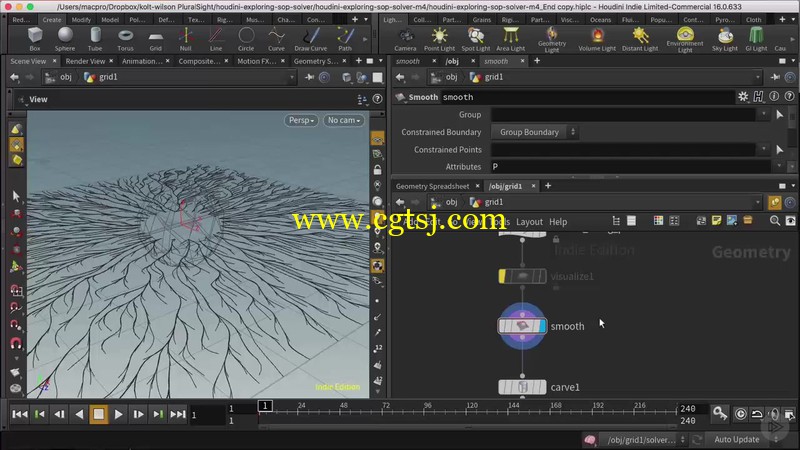The height and width of the screenshot is (450, 800).
Task: Toggle real-time playback button
Action: (x=740, y=414)
